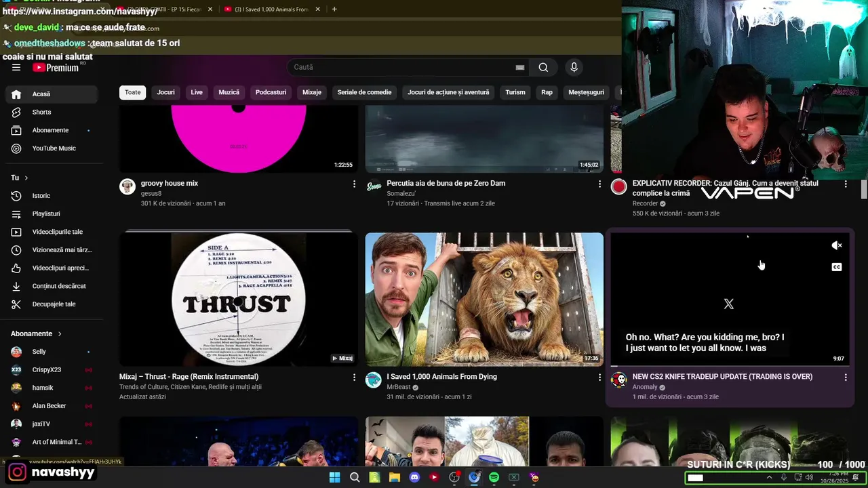Expand the Abonamente subscriptions heading
This screenshot has width=868, height=488.
click(37, 333)
